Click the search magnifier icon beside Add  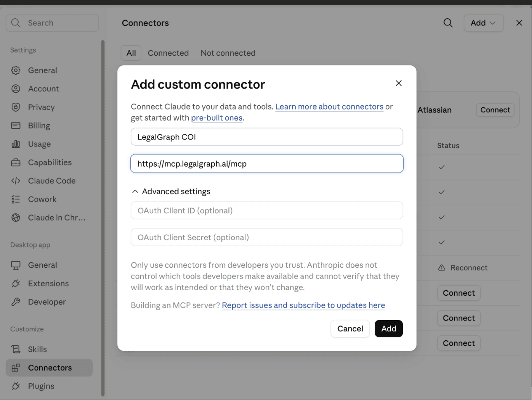tap(448, 23)
